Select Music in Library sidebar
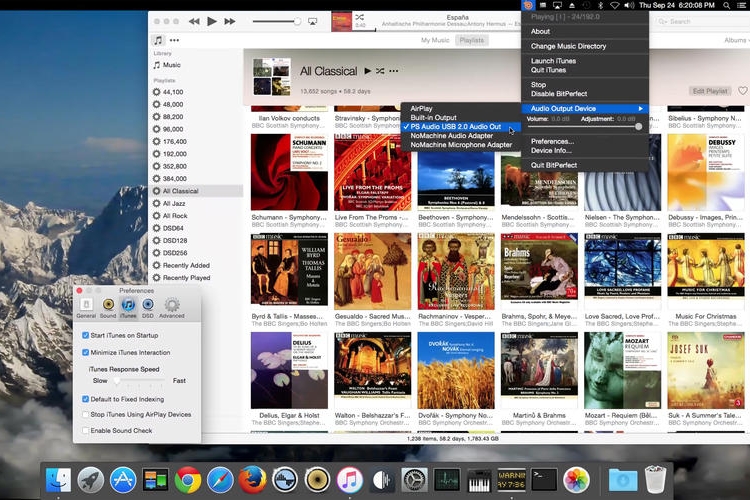 click(195, 65)
